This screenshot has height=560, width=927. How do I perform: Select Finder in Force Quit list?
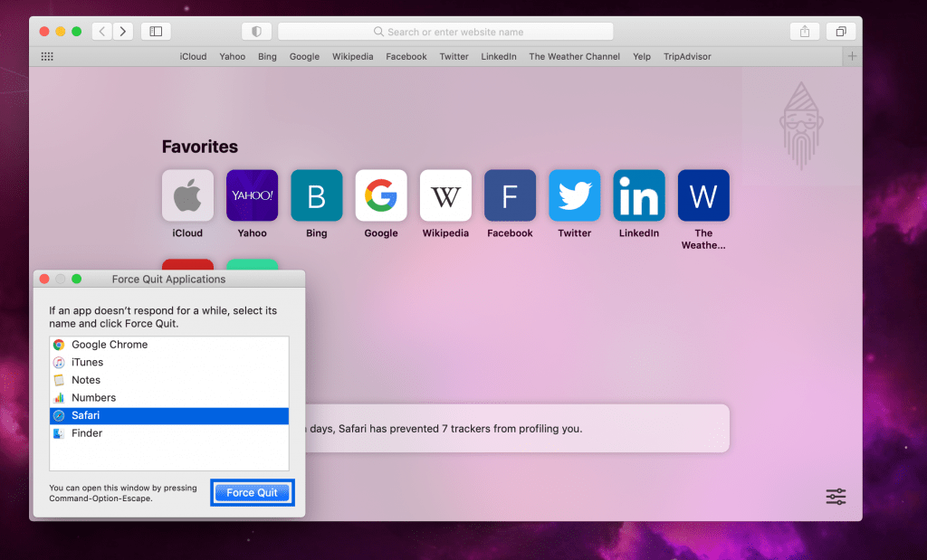[169, 433]
